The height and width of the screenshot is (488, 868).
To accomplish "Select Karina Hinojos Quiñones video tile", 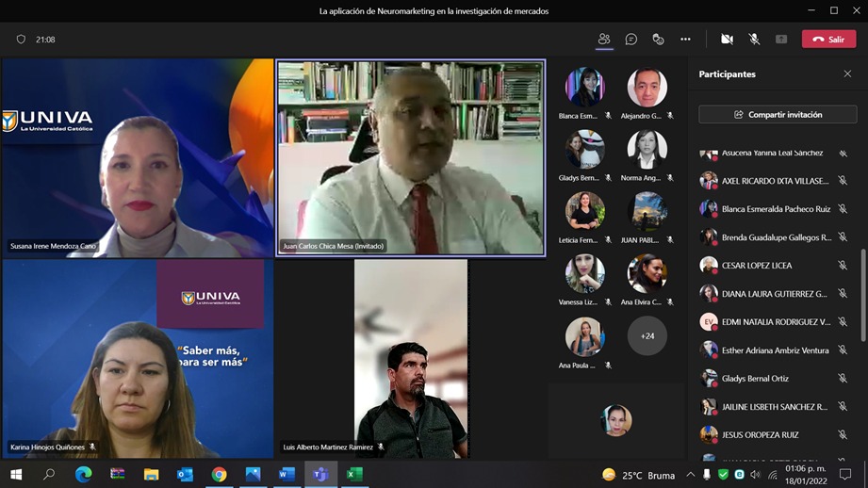I will click(138, 359).
